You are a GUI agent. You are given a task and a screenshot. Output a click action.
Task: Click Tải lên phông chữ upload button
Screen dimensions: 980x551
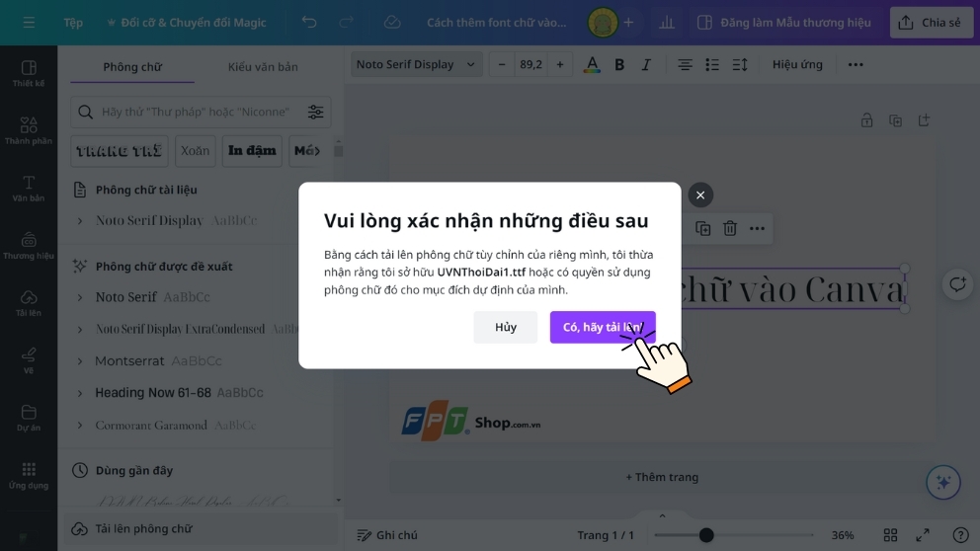tap(201, 528)
